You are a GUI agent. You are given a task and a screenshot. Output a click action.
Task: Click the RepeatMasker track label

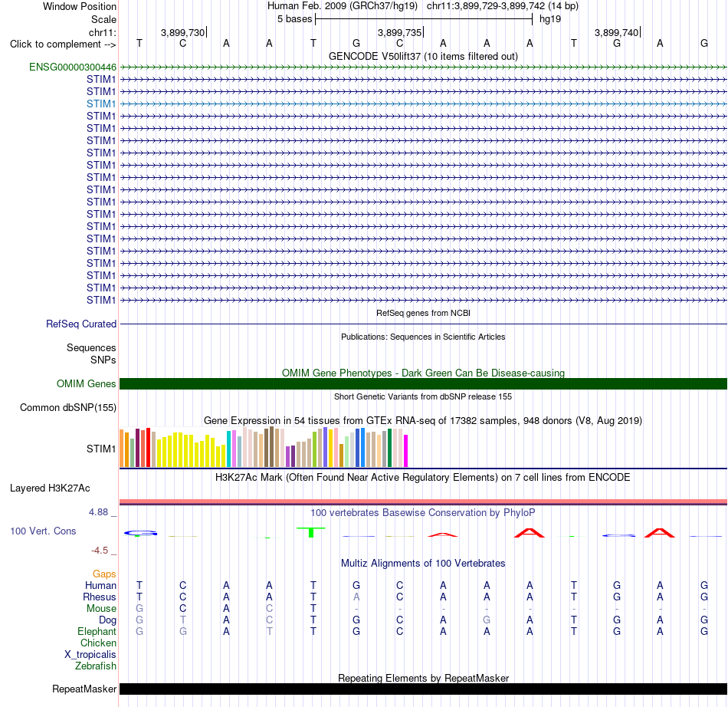coord(84,689)
